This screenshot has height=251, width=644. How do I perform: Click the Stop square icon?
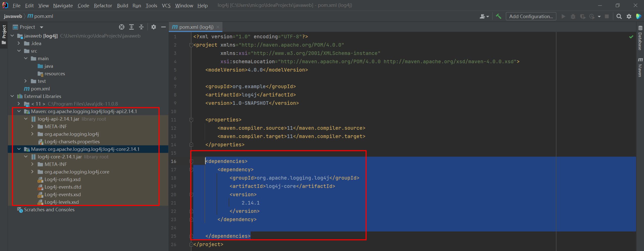tap(607, 16)
